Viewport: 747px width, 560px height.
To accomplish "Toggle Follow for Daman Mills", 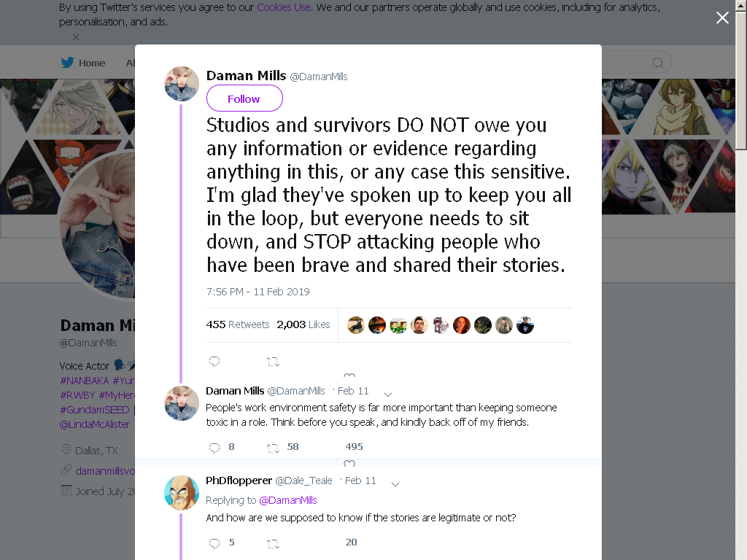I will [244, 98].
